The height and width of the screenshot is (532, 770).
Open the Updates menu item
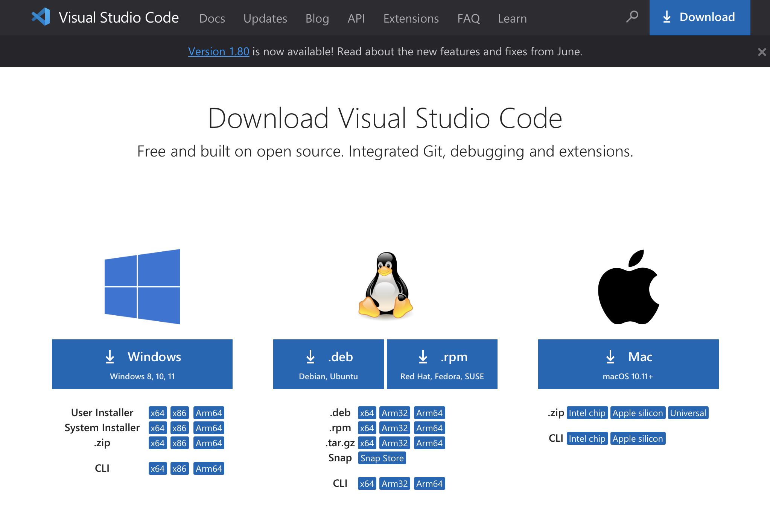coord(265,18)
